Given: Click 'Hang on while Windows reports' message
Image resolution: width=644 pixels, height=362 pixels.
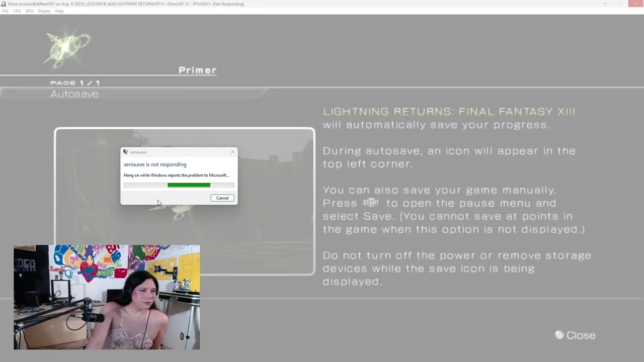Looking at the screenshot, I should point(176,175).
